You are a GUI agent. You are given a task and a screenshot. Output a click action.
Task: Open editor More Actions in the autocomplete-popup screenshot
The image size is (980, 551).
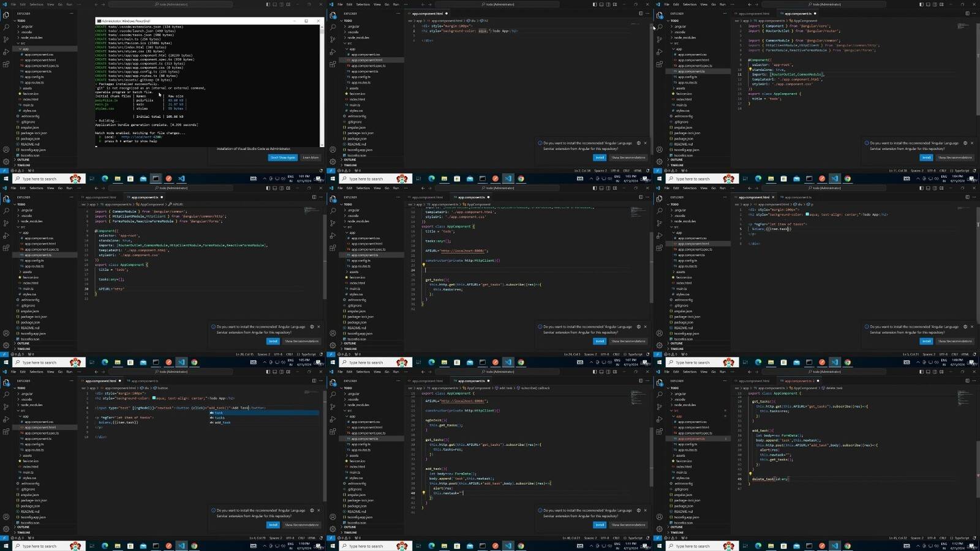pyautogui.click(x=321, y=381)
